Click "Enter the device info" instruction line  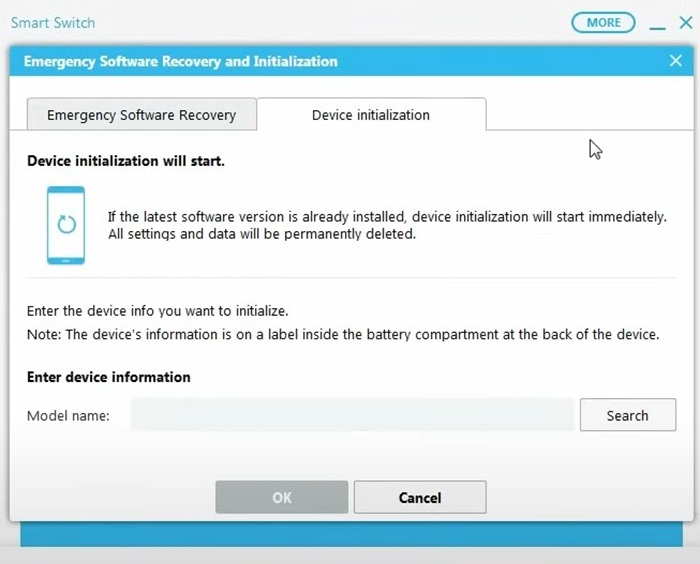(x=158, y=311)
